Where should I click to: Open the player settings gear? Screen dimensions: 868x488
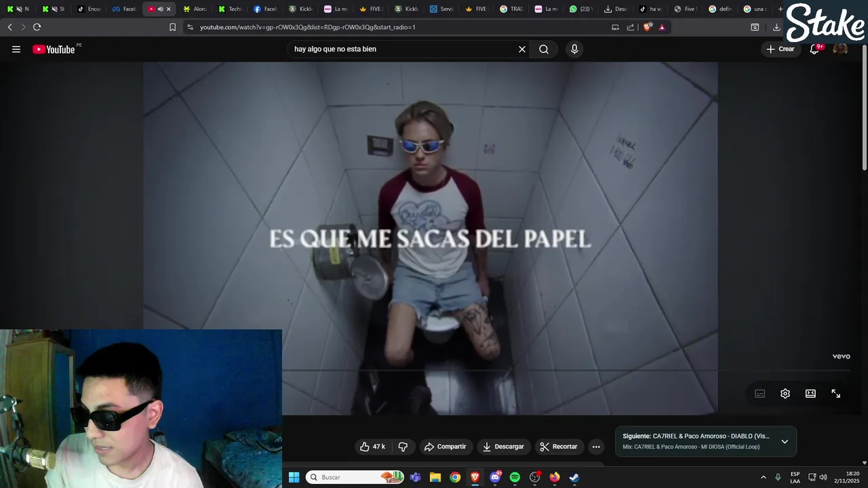tap(785, 394)
